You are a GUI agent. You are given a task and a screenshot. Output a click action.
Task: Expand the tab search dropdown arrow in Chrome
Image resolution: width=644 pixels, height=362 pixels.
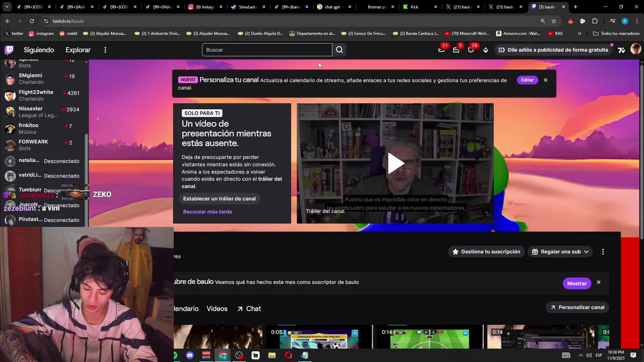(x=7, y=7)
